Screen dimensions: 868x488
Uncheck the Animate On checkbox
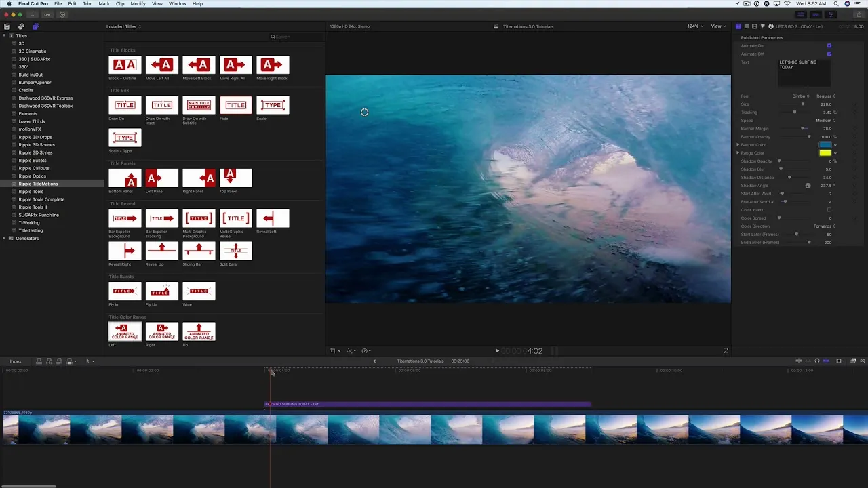[x=829, y=46]
